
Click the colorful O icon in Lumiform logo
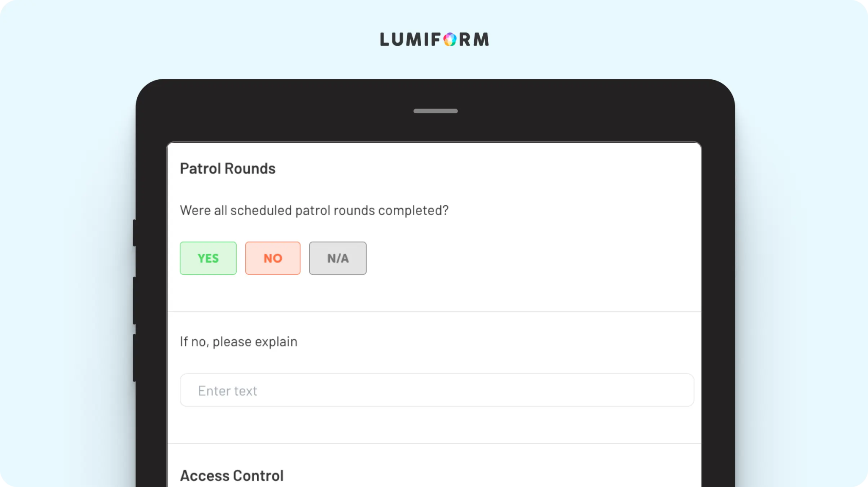pyautogui.click(x=450, y=39)
